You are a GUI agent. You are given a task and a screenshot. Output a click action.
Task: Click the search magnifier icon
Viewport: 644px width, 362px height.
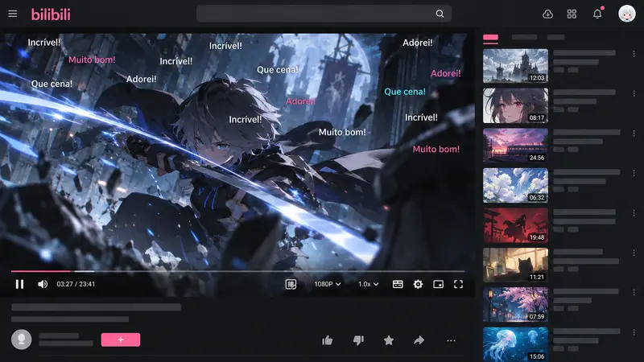(440, 14)
